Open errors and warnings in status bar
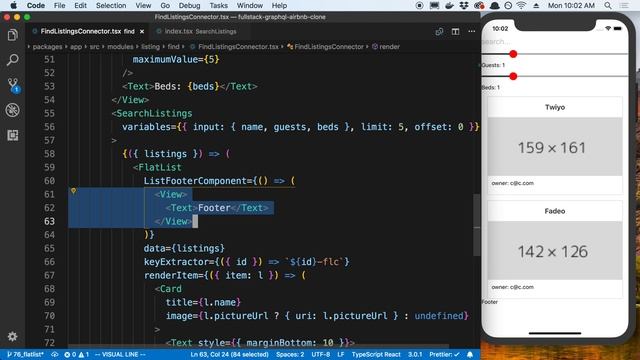 77,354
